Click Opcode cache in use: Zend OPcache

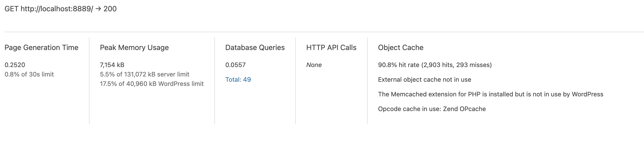[x=432, y=109]
